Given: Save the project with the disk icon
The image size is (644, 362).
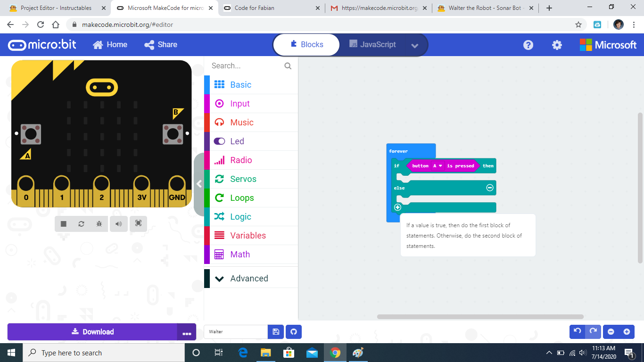Looking at the screenshot, I should (x=276, y=332).
